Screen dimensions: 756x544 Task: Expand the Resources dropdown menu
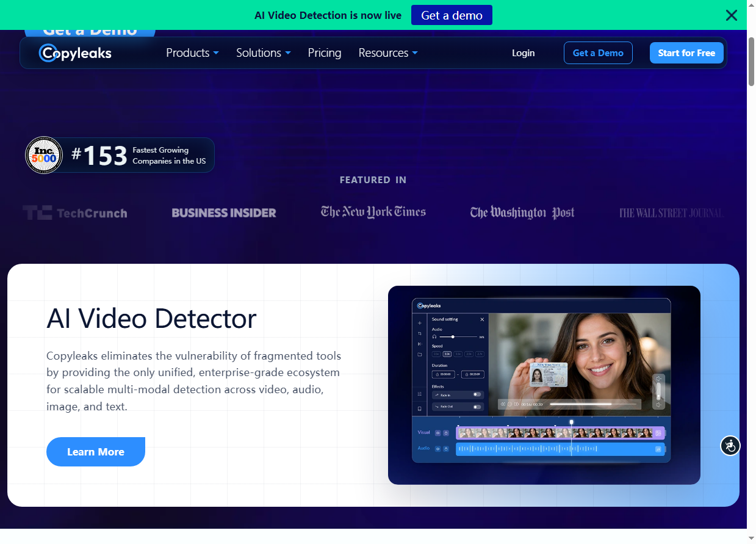pos(388,53)
